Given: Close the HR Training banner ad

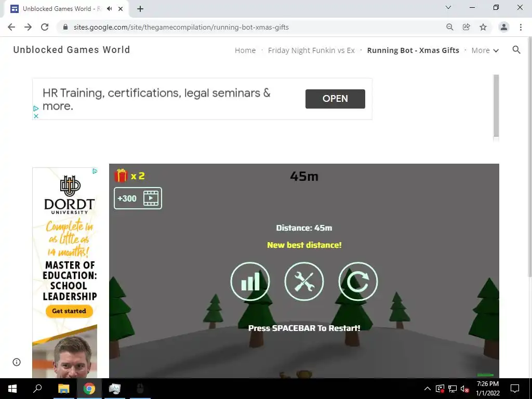Looking at the screenshot, I should click(36, 116).
